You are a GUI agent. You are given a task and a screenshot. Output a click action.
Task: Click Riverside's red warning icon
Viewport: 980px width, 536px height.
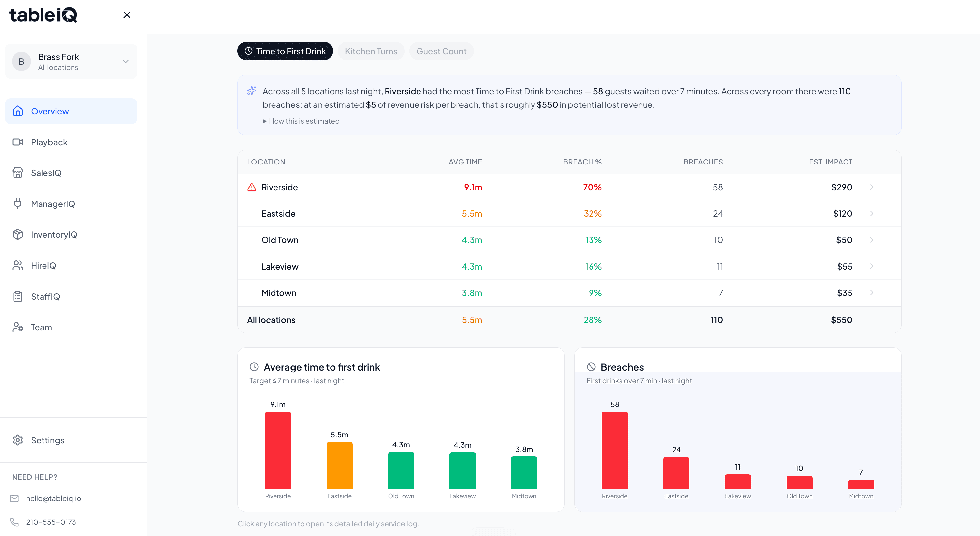(252, 187)
